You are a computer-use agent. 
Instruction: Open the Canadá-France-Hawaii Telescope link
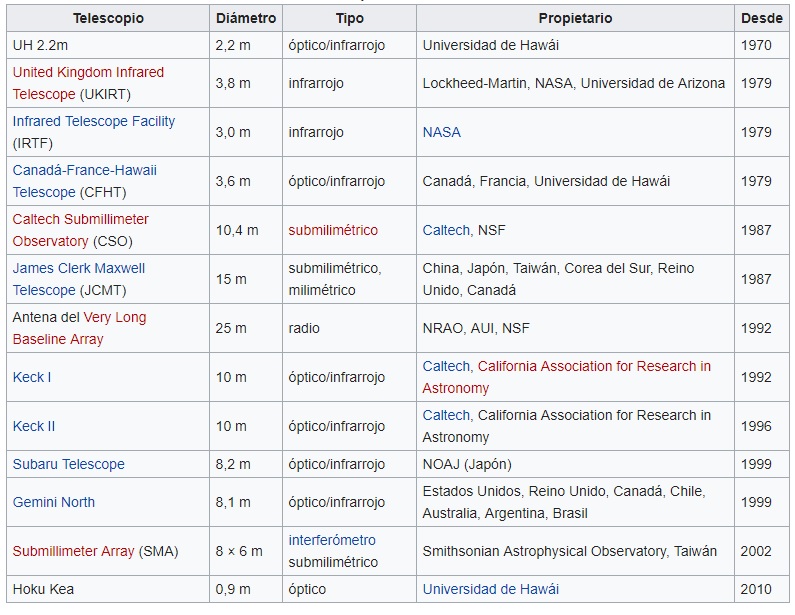click(85, 181)
